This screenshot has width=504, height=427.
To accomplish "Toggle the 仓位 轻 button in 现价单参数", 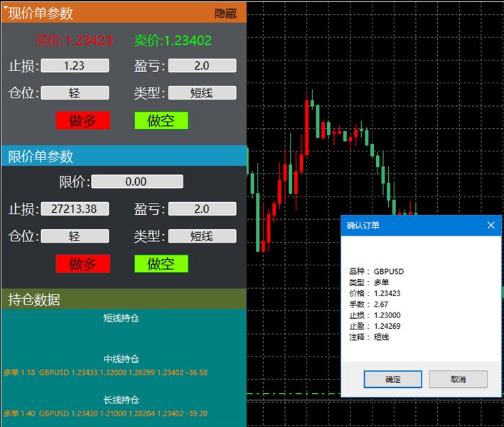I will pos(75,93).
